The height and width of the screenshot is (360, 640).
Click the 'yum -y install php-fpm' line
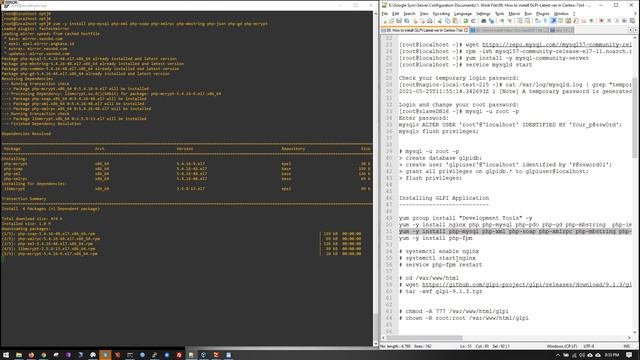point(435,238)
